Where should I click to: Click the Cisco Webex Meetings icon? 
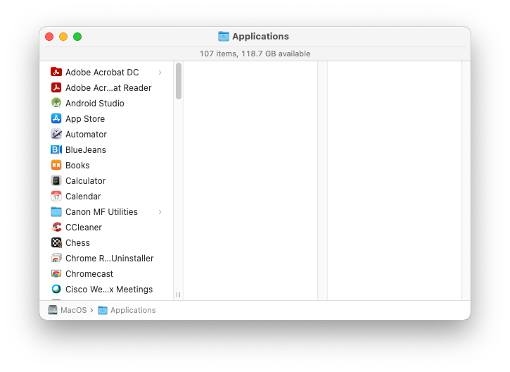(x=56, y=289)
